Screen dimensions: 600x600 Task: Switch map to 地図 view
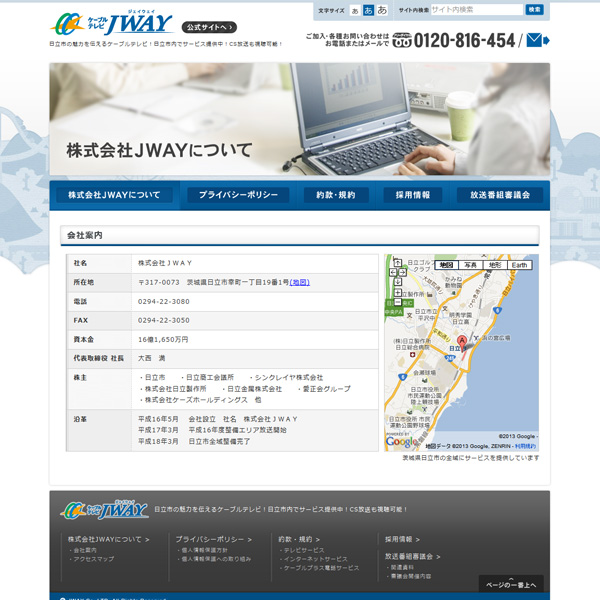pos(447,265)
